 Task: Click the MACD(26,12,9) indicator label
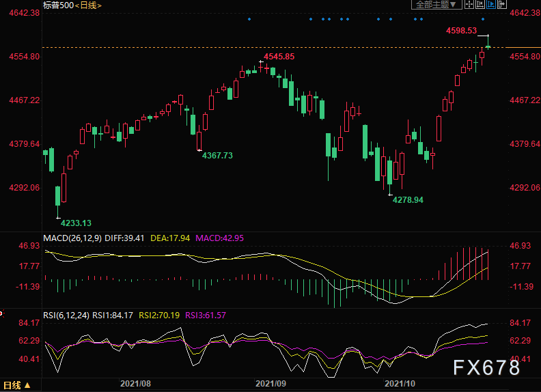coord(72,238)
